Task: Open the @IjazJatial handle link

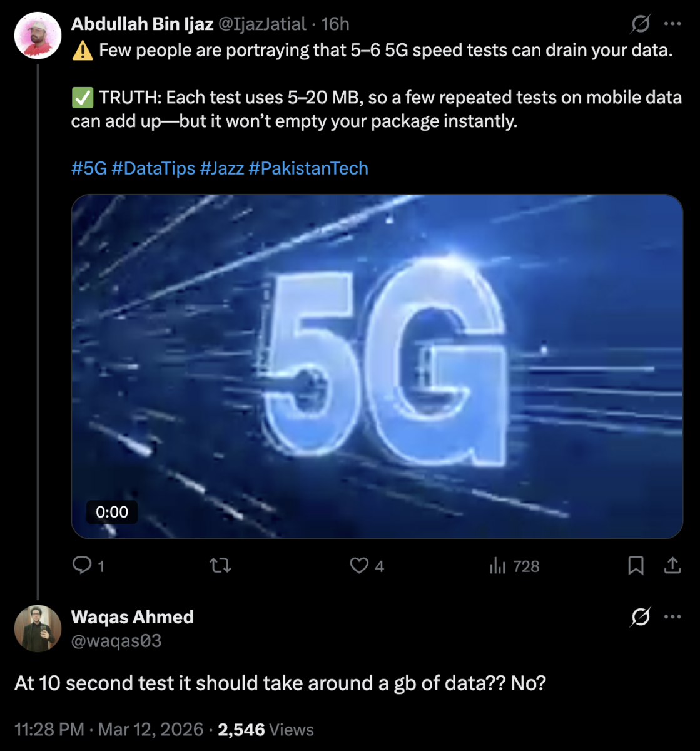Action: [x=262, y=24]
